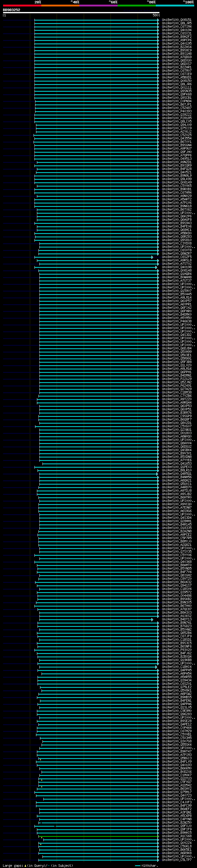The width and height of the screenshot is (197, 868).
Task: Select hit UniRef100_P62491
Action: tap(177, 386)
